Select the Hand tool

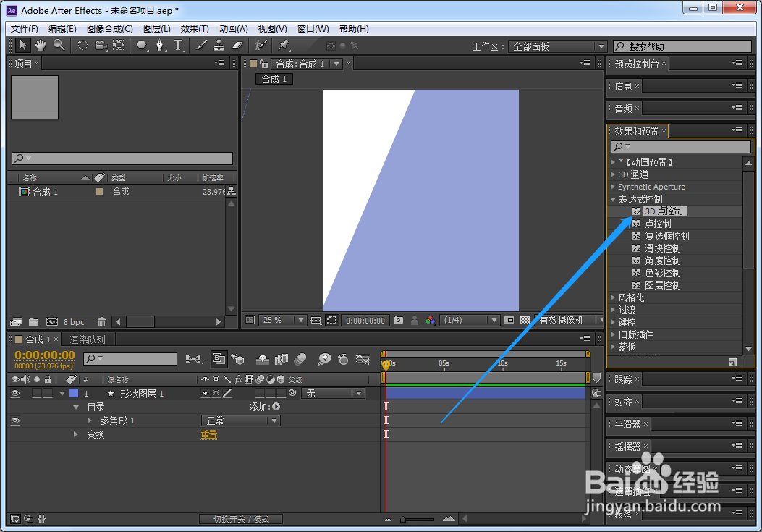point(41,46)
